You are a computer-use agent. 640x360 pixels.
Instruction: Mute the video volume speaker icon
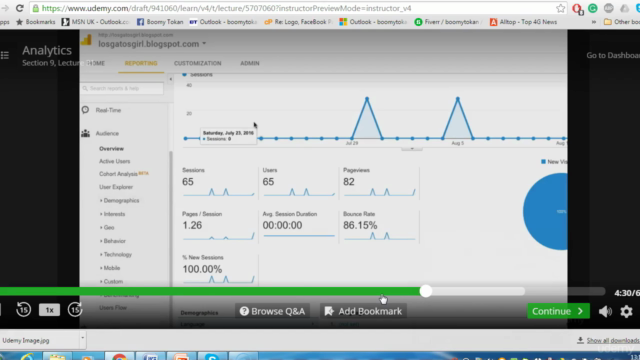[x=605, y=311]
